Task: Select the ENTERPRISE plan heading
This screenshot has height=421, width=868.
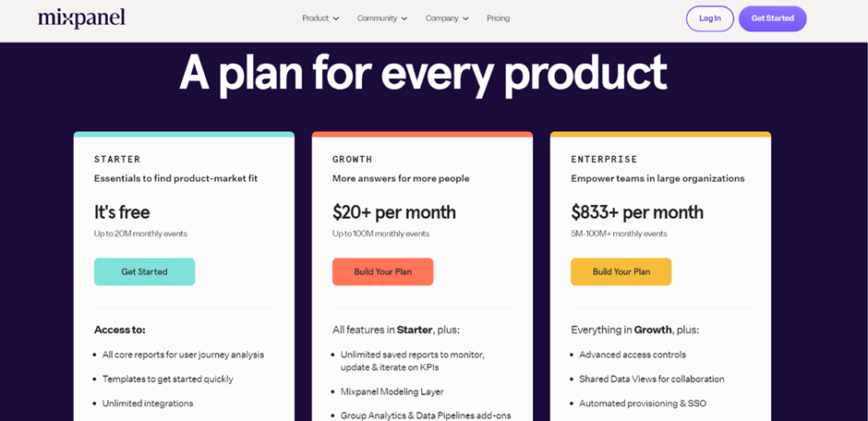Action: click(604, 160)
